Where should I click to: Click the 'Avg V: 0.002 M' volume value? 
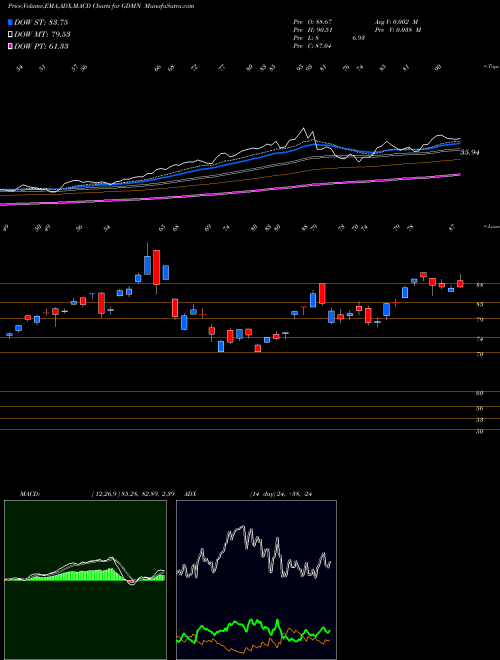point(396,22)
